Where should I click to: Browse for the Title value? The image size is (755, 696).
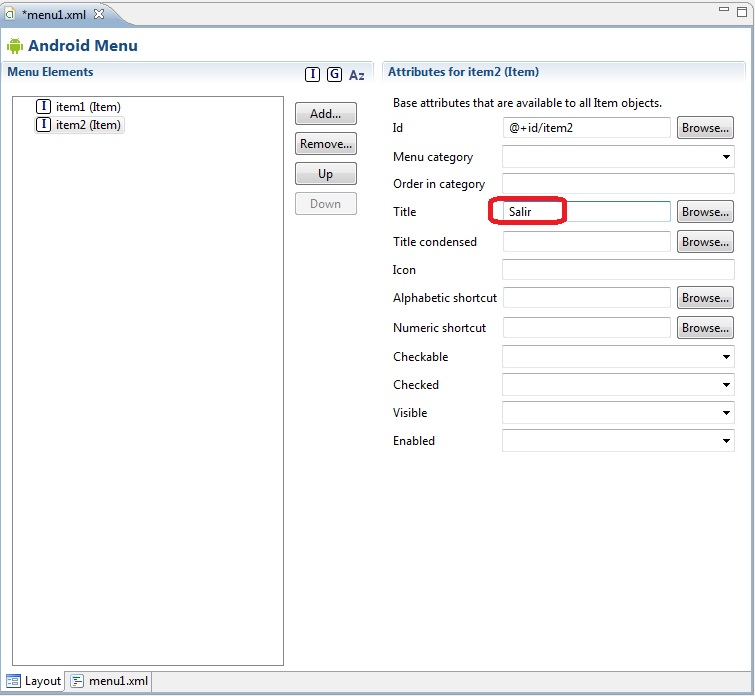705,211
